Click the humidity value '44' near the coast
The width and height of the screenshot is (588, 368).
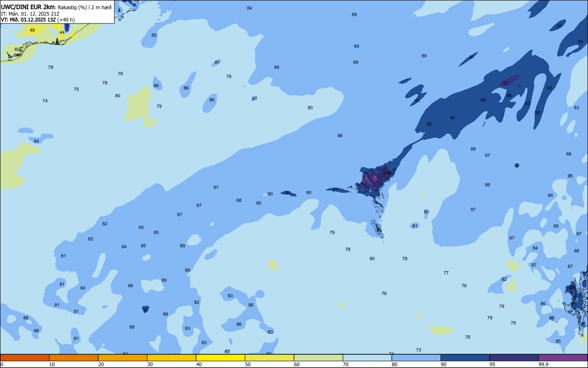62,33
